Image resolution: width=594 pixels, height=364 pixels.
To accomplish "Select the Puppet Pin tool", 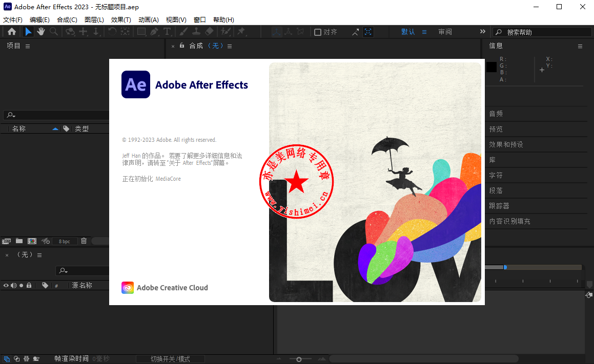I will tap(241, 32).
